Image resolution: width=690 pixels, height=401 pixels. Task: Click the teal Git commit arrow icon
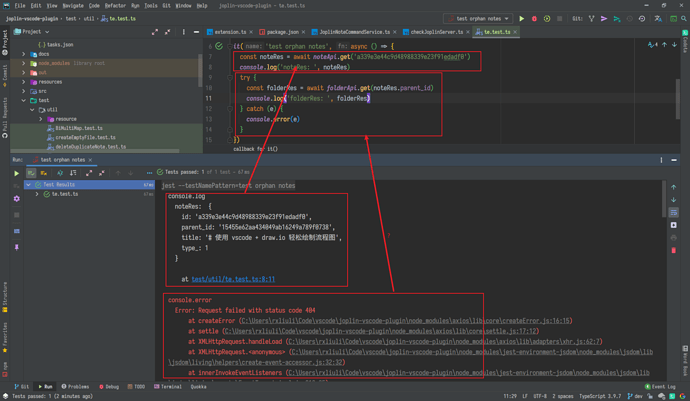[x=617, y=18]
